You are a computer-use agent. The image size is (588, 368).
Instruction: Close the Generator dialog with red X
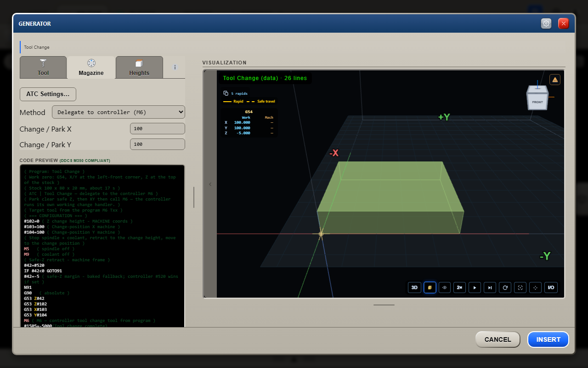point(564,23)
